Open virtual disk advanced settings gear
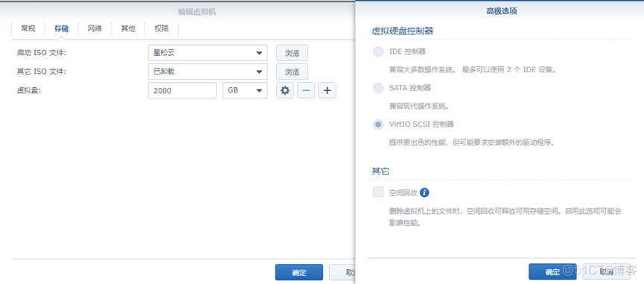 point(285,90)
